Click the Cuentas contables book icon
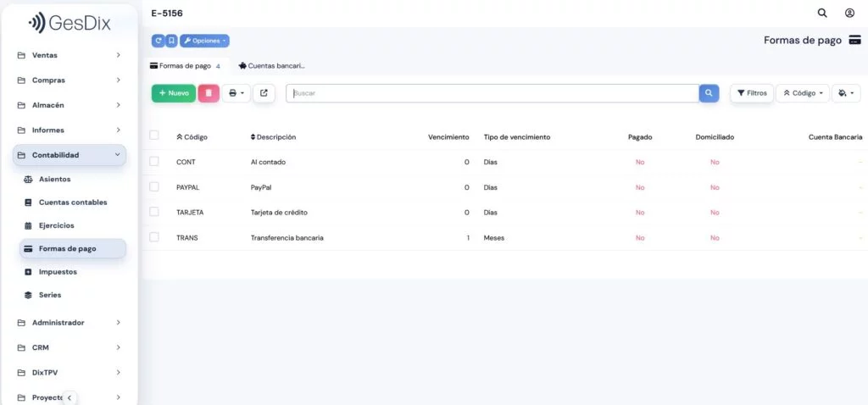 [x=28, y=202]
